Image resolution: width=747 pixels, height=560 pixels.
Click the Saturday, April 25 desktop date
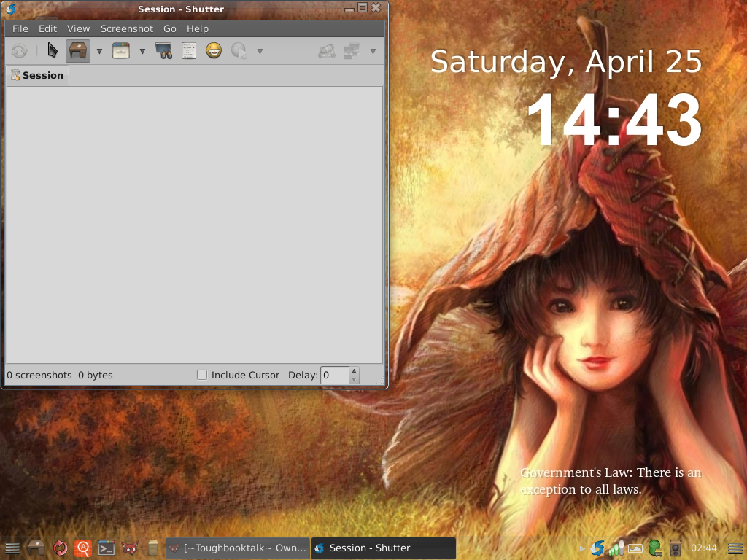point(566,63)
